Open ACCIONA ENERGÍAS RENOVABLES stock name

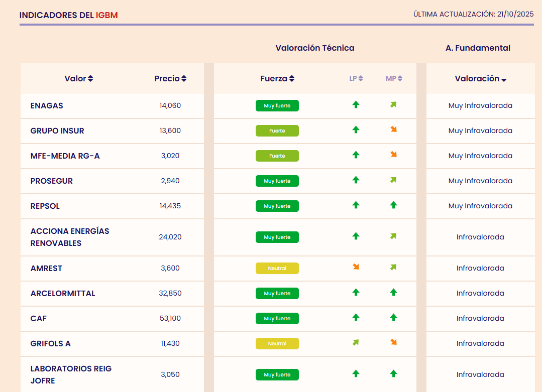[x=70, y=237]
